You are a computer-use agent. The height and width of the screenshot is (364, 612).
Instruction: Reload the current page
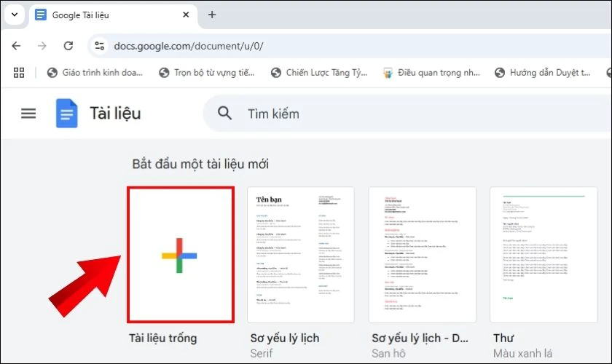[x=68, y=46]
